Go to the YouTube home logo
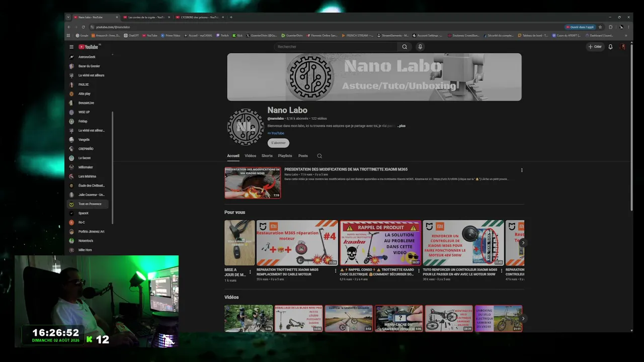 pos(89,47)
